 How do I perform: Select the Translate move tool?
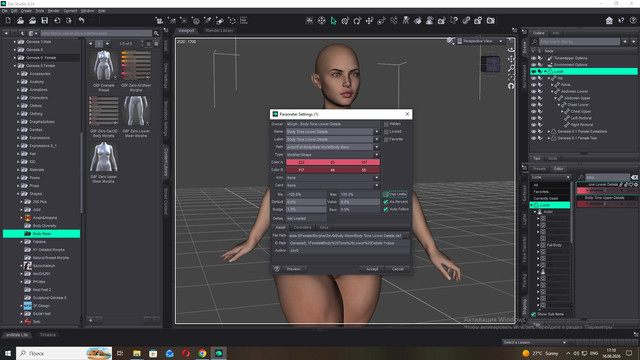click(369, 21)
